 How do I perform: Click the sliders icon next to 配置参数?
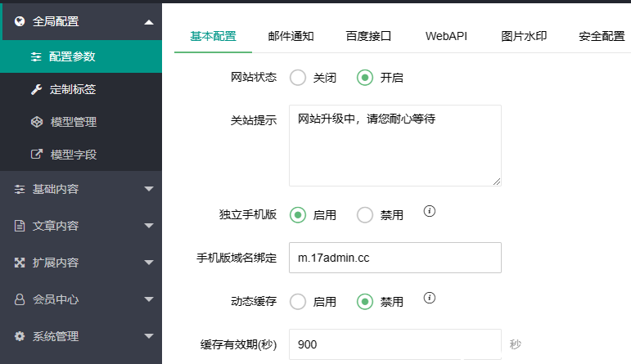[x=36, y=57]
